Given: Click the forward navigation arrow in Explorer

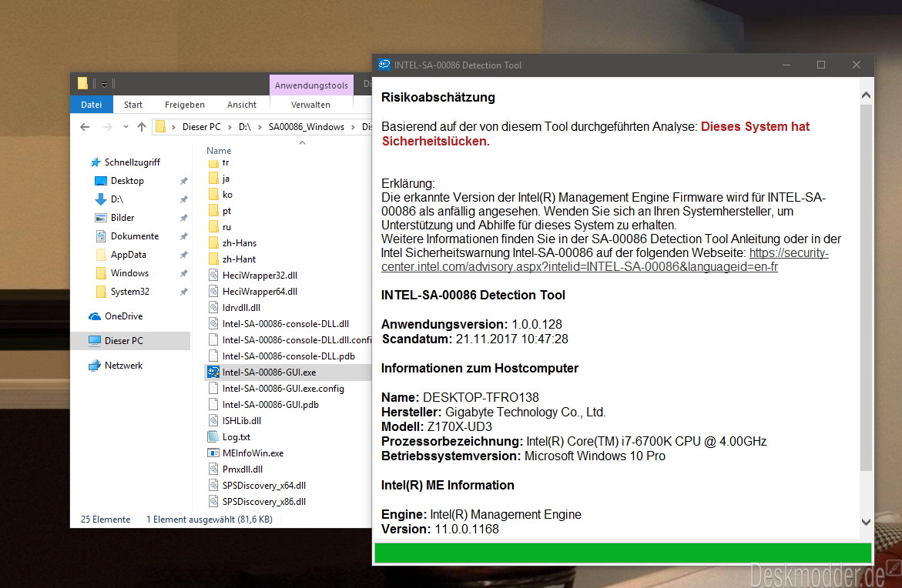Looking at the screenshot, I should 107,126.
